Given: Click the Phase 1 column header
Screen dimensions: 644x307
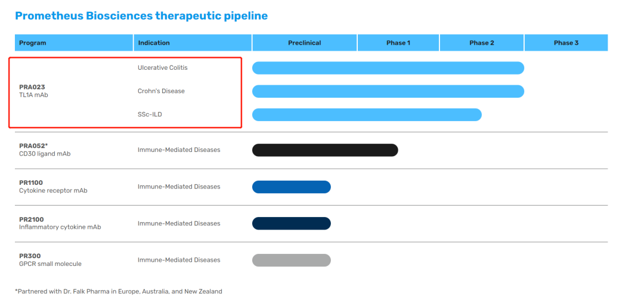Looking at the screenshot, I should click(x=398, y=43).
